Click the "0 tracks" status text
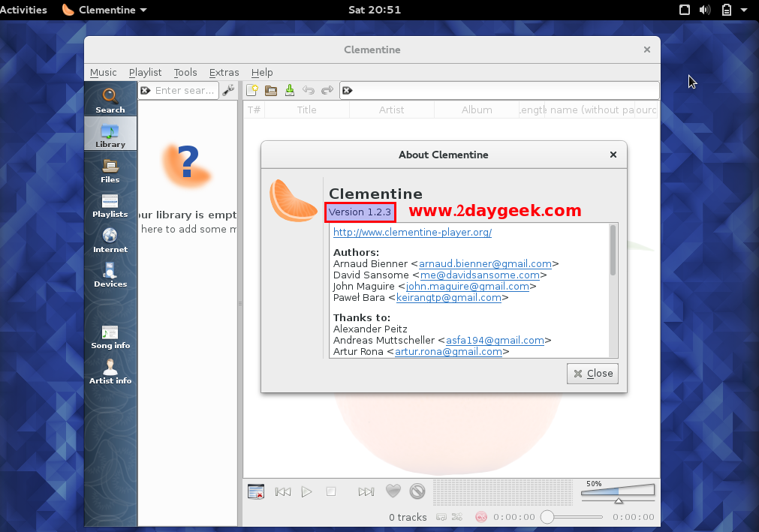This screenshot has height=532, width=759. click(x=408, y=517)
